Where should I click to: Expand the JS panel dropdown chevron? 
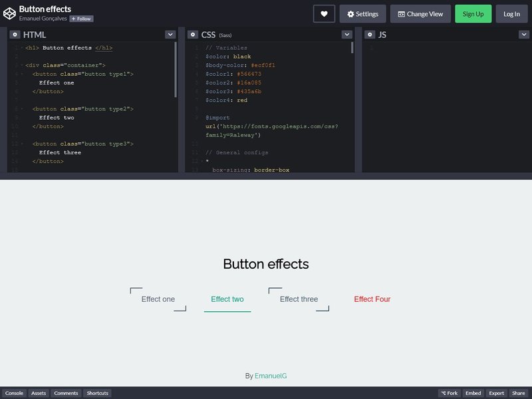pos(525,34)
